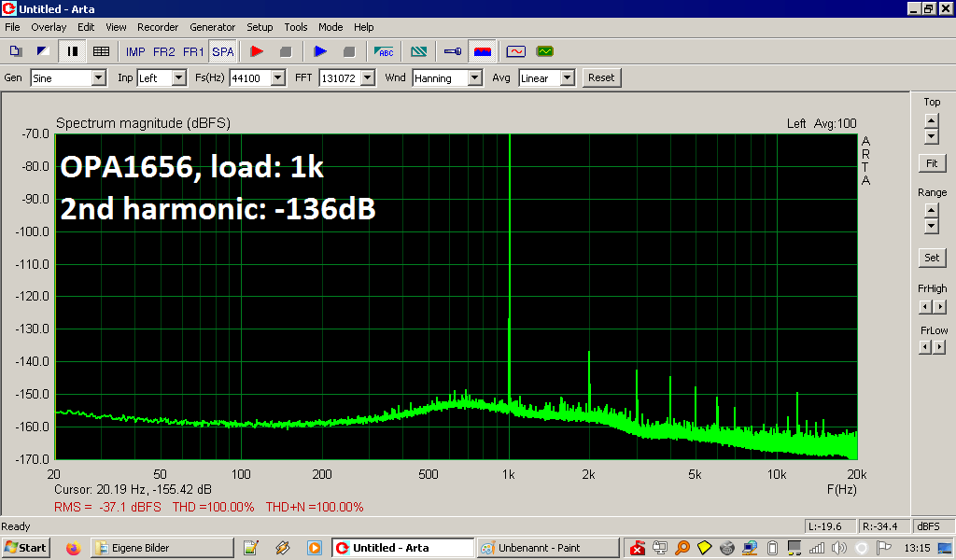Screen dimensions: 956x560
Task: Click the Top up arrow
Action: (x=932, y=120)
